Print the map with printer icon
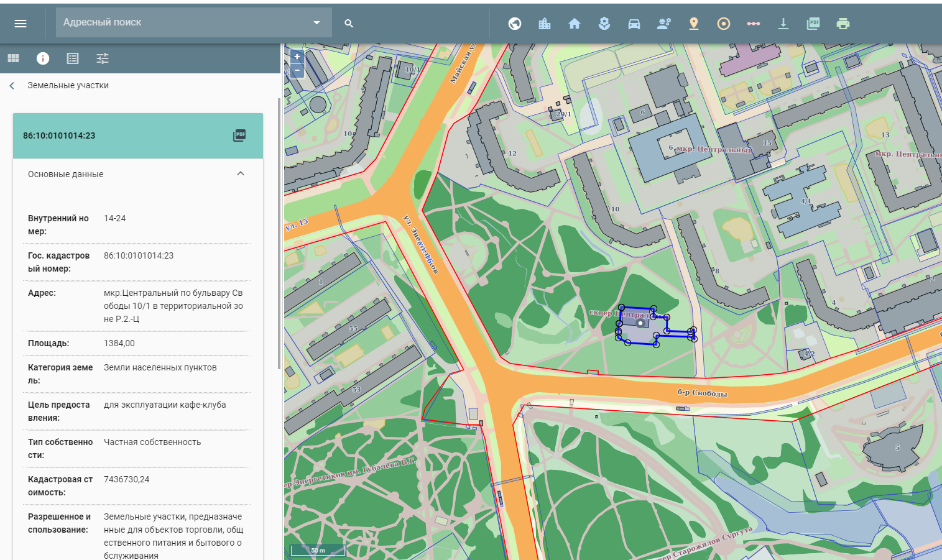The height and width of the screenshot is (560, 942). 843,24
